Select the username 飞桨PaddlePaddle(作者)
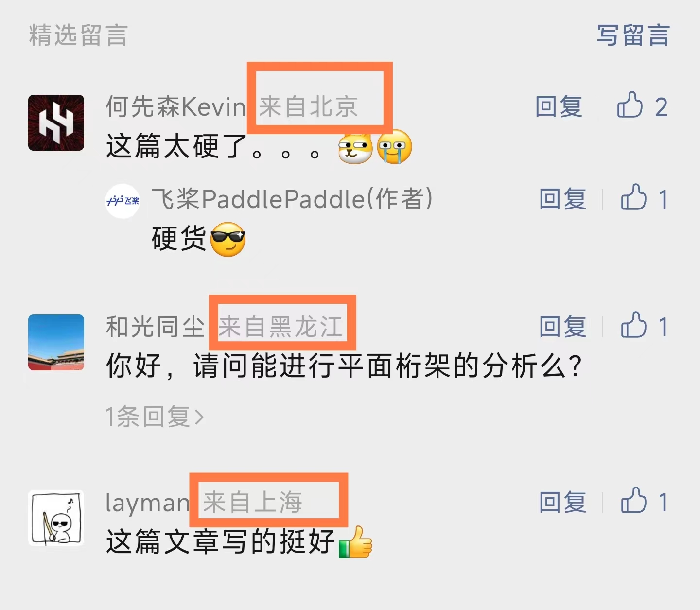This screenshot has height=610, width=700. (292, 199)
